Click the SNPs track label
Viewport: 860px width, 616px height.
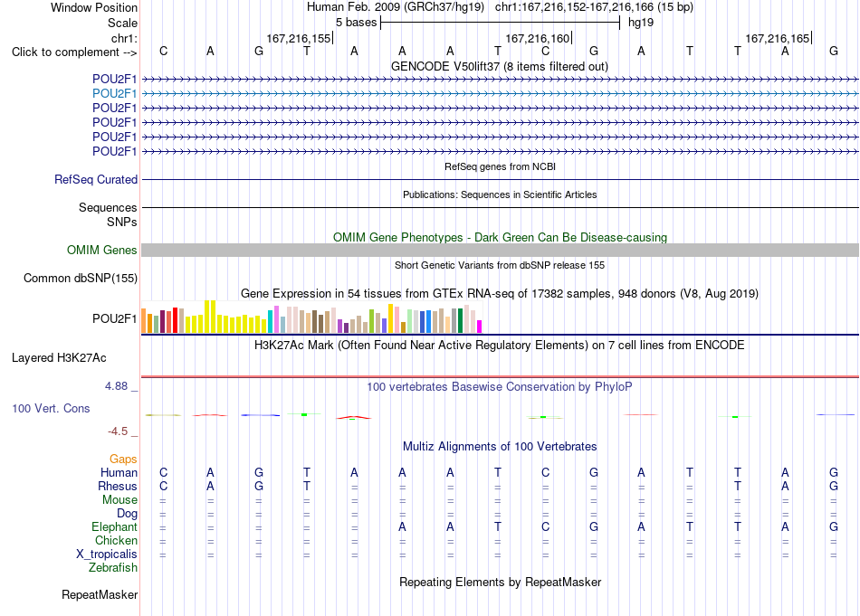[122, 222]
